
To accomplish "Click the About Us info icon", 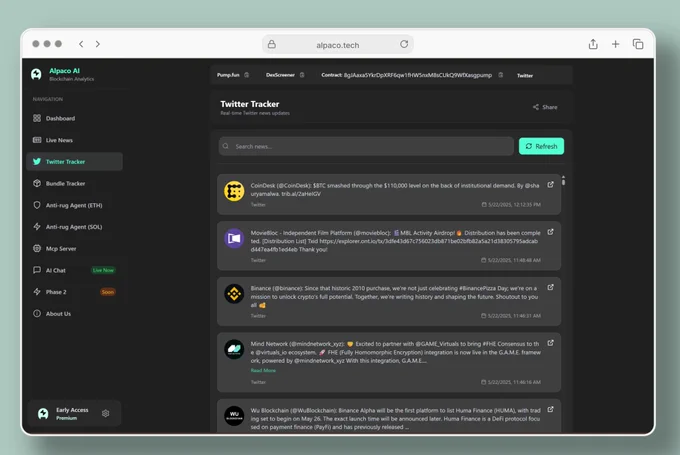I will pos(37,313).
